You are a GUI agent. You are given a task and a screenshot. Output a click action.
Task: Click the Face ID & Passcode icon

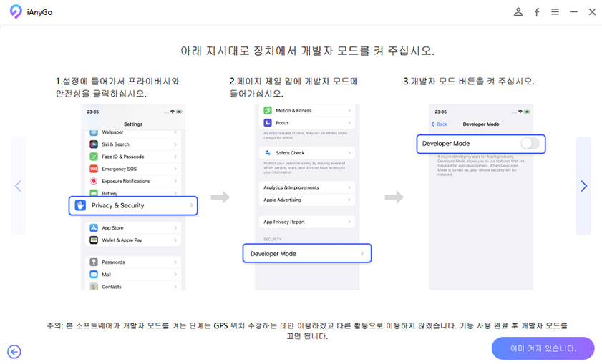pyautogui.click(x=94, y=157)
